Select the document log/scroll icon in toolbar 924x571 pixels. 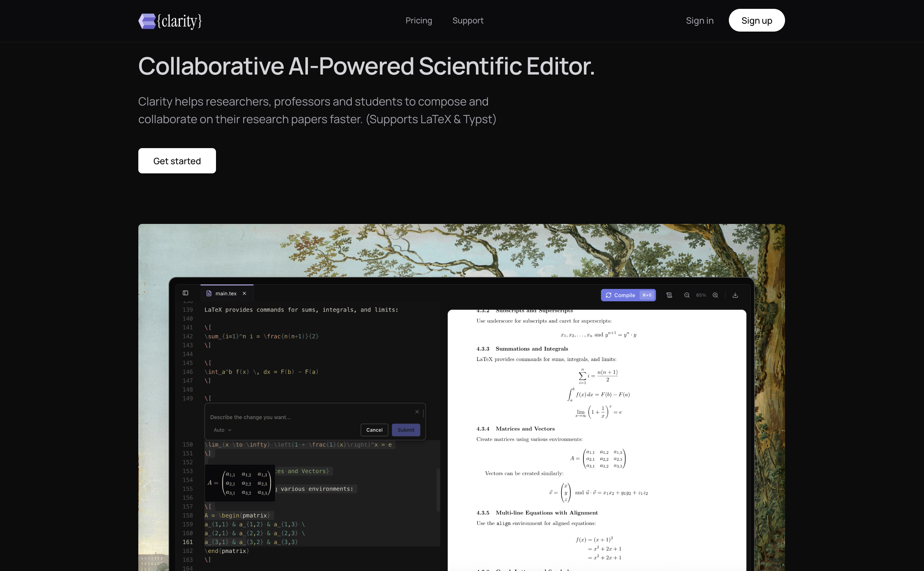[x=669, y=295]
